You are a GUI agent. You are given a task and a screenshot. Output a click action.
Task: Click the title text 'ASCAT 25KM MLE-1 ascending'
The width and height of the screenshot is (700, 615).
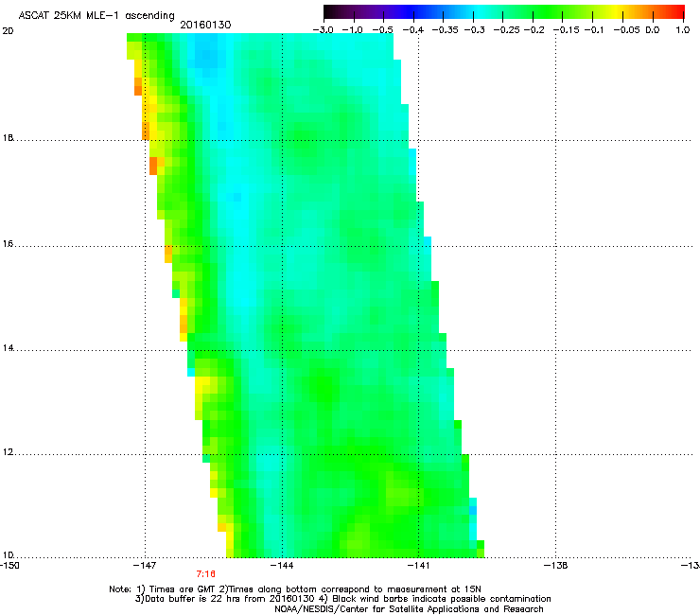96,16
